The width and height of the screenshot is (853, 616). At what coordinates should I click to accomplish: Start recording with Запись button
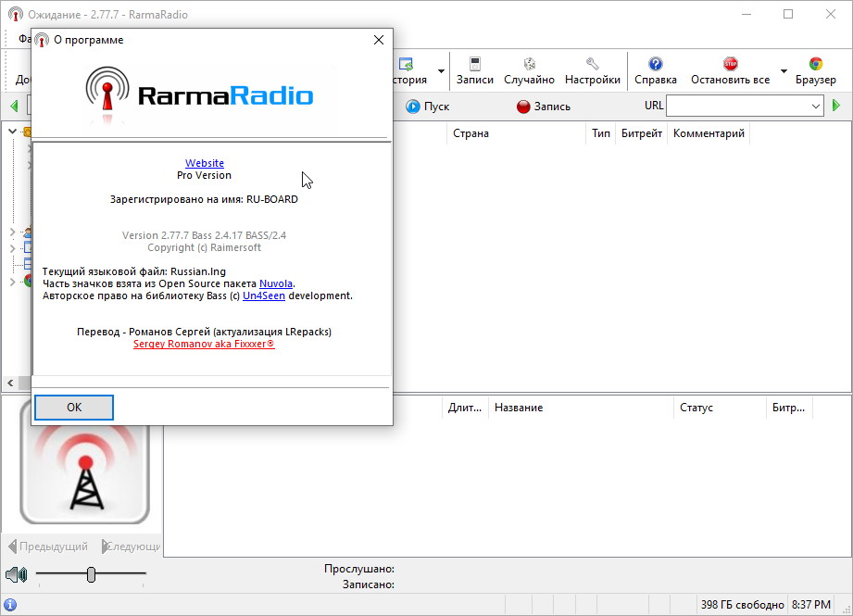[543, 107]
